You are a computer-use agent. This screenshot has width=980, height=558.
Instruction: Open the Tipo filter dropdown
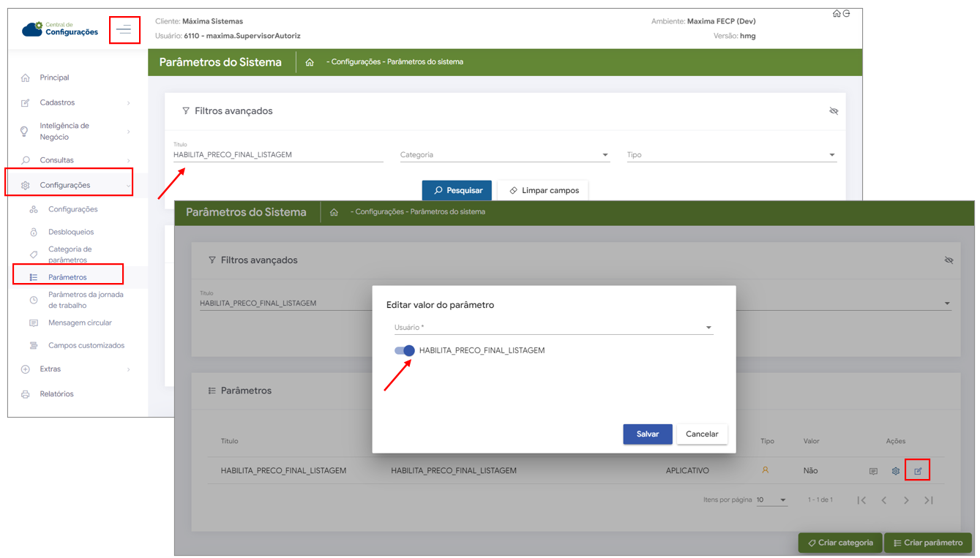point(730,155)
